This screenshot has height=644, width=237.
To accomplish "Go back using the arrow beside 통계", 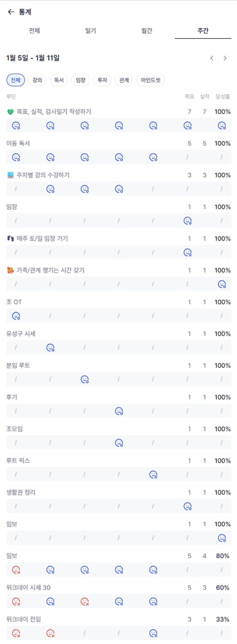I will 11,12.
